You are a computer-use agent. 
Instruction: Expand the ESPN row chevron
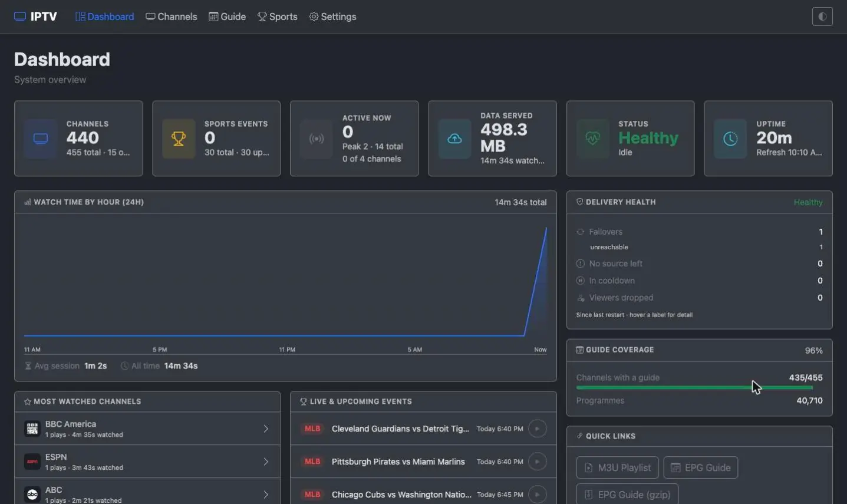point(266,462)
